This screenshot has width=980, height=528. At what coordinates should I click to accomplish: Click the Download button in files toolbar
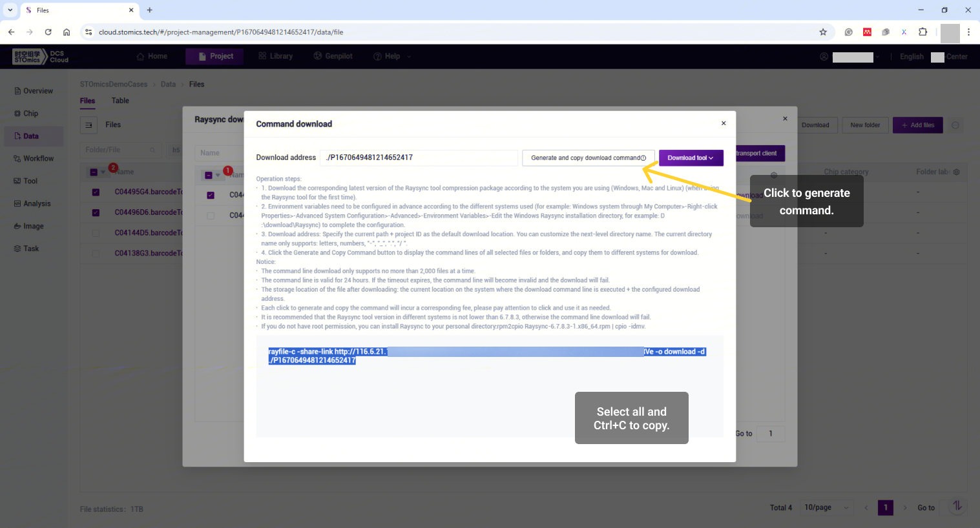(817, 125)
